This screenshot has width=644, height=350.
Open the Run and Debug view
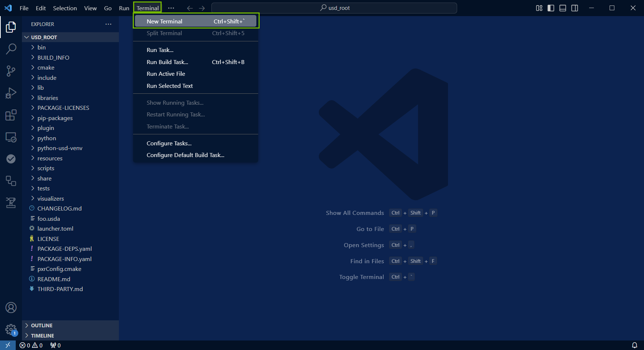point(11,93)
